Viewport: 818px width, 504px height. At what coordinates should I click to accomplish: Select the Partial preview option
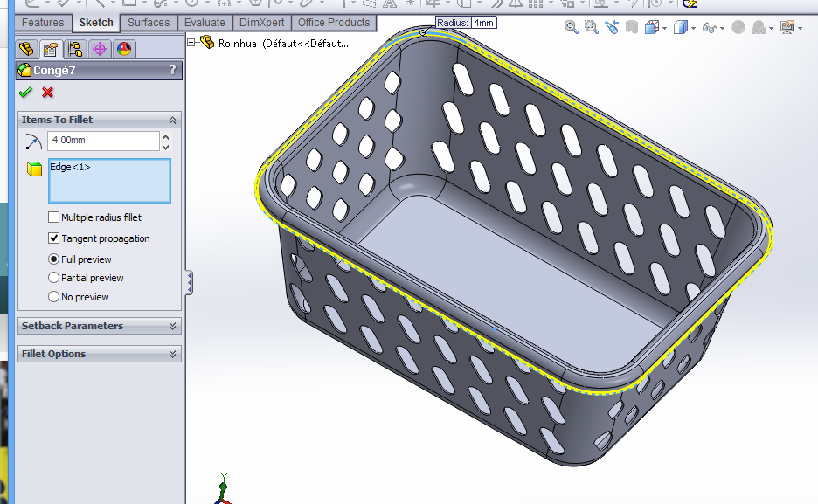[x=54, y=278]
